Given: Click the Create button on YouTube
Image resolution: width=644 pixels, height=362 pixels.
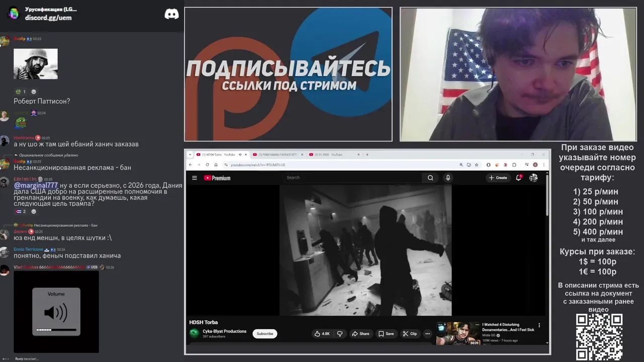Looking at the screenshot, I should [498, 177].
